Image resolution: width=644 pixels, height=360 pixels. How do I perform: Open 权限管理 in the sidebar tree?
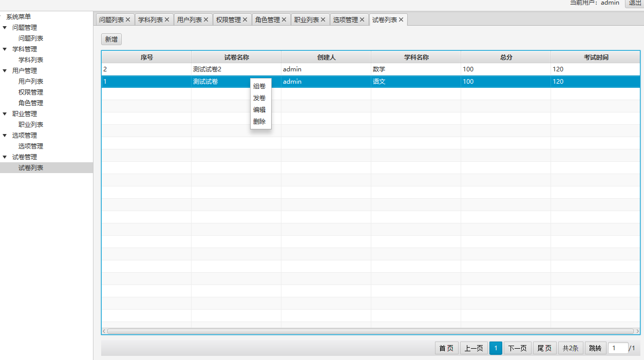[x=31, y=92]
